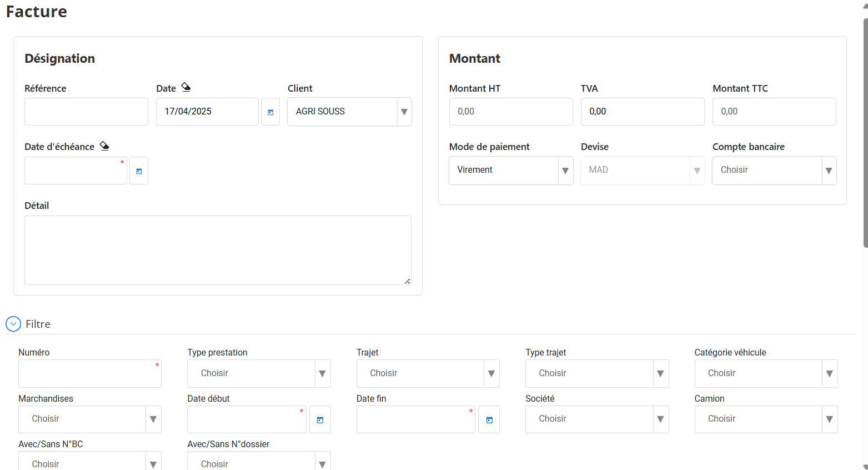Click the Détail text area resize handle

408,281
